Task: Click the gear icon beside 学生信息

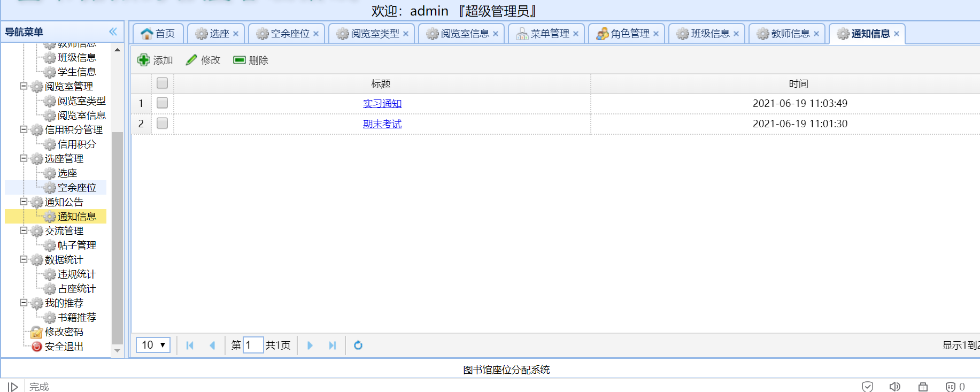Action: click(x=50, y=72)
